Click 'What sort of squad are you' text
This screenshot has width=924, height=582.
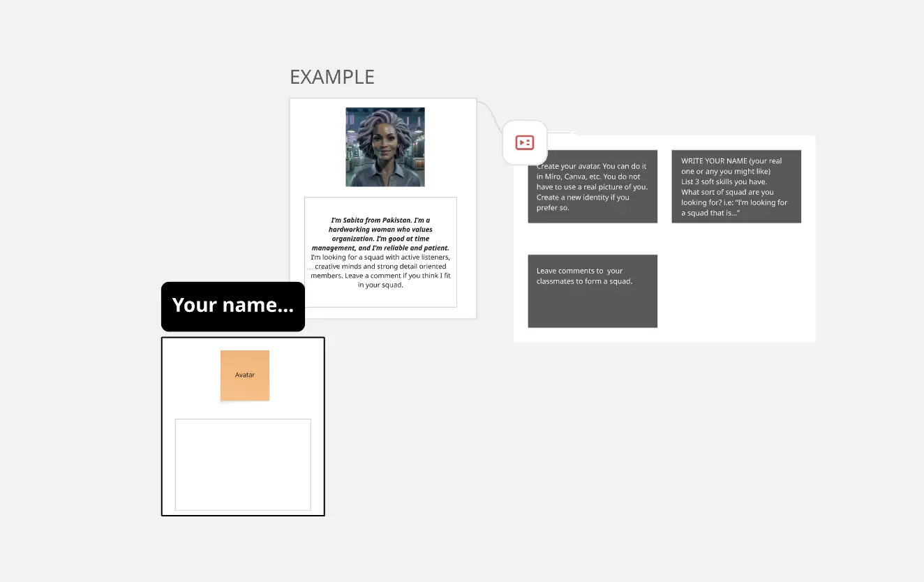click(727, 192)
